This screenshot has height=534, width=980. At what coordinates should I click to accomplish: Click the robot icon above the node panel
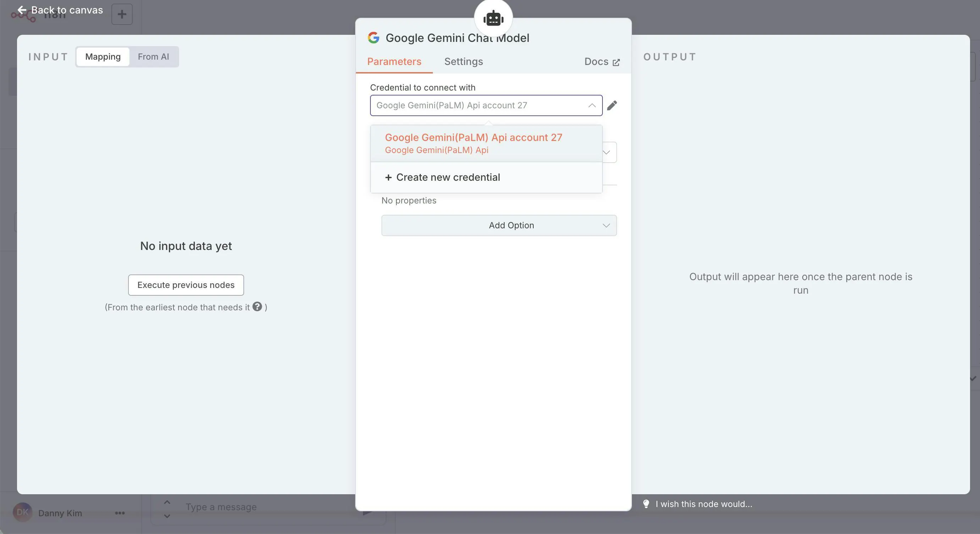click(494, 18)
